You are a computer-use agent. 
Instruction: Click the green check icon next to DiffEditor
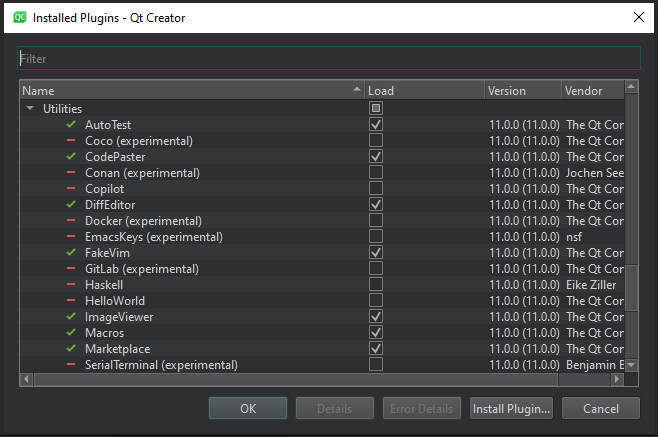[x=71, y=204]
